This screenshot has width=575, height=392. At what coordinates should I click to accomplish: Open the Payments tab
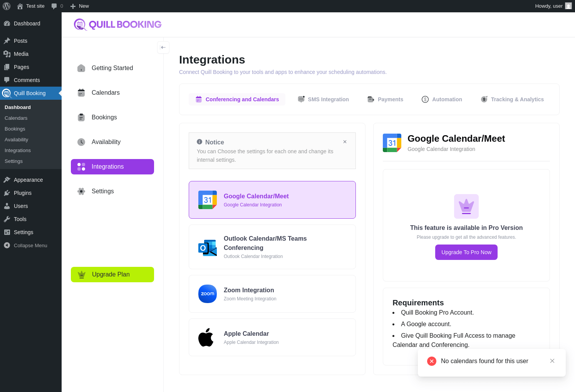pos(386,99)
